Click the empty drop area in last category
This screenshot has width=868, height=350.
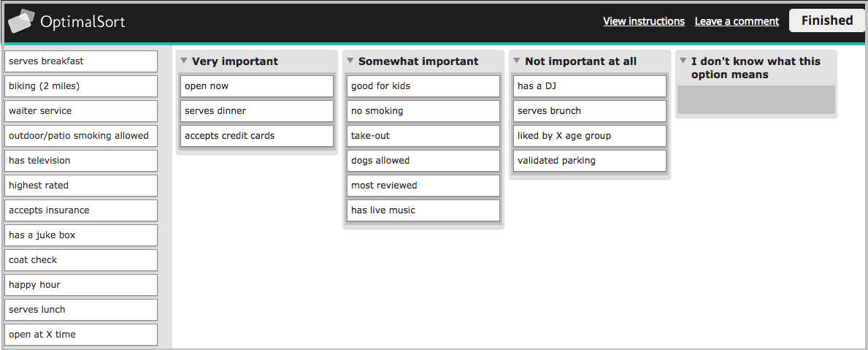pos(756,100)
